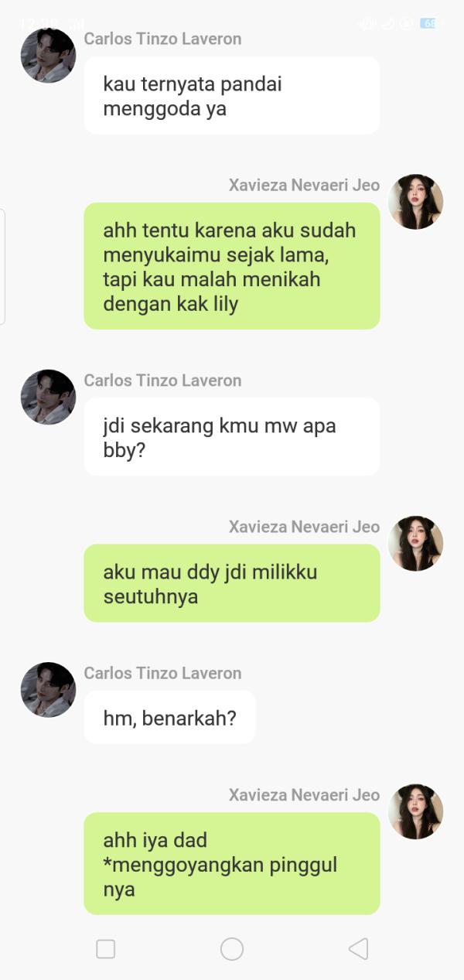Open Carlos's avatar beside "kau ternyata pandai"
Viewport: 464px width, 980px height.
tap(48, 55)
